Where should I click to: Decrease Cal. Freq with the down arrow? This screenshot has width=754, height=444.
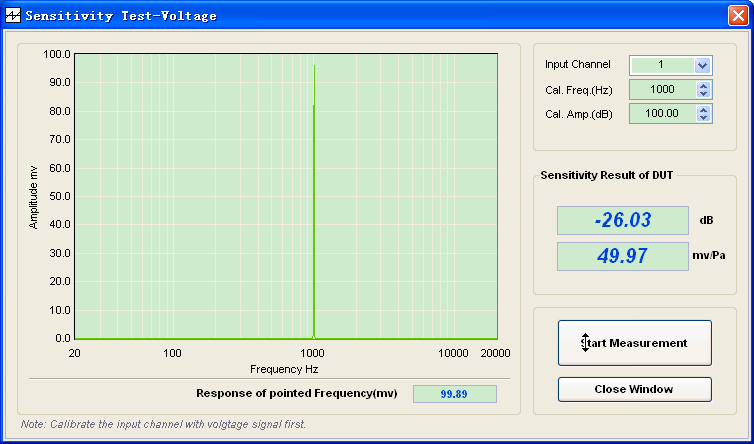pyautogui.click(x=704, y=94)
